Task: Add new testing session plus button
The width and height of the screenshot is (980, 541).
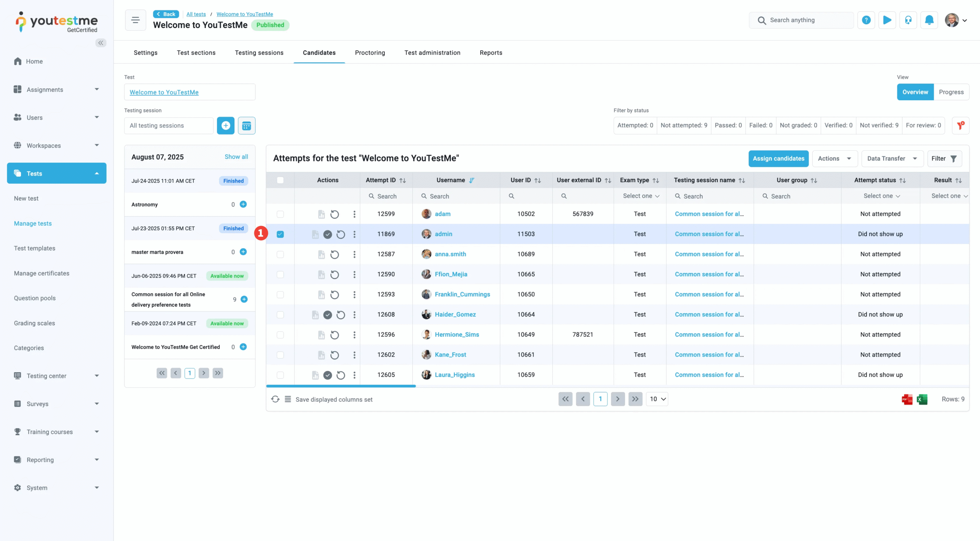Action: pyautogui.click(x=226, y=125)
